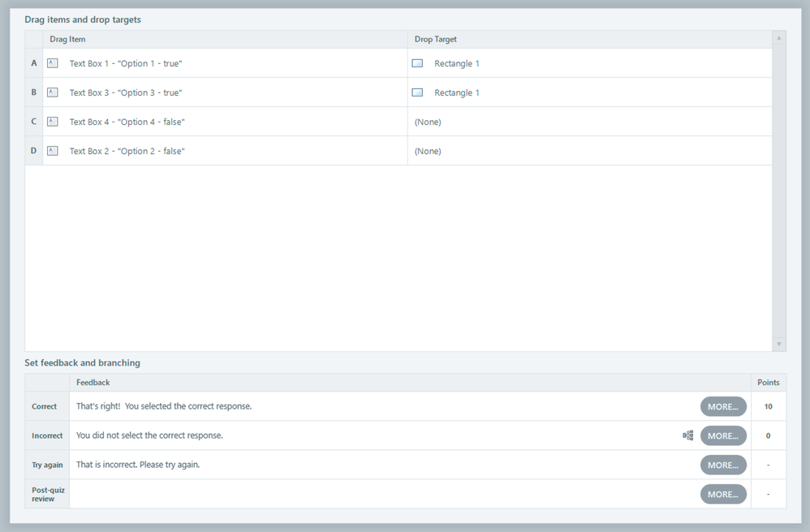
Task: Click MORE for Post-quiz review
Action: pos(723,495)
